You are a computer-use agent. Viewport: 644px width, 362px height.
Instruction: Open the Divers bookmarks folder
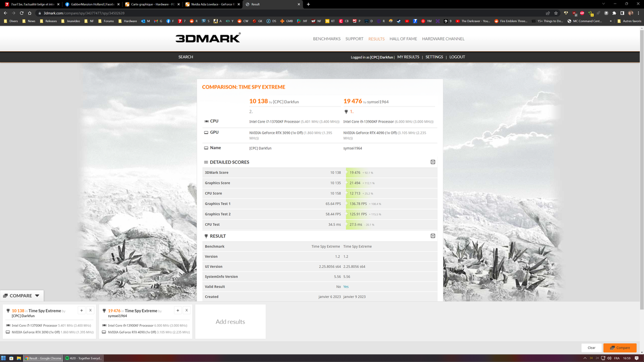[11, 21]
